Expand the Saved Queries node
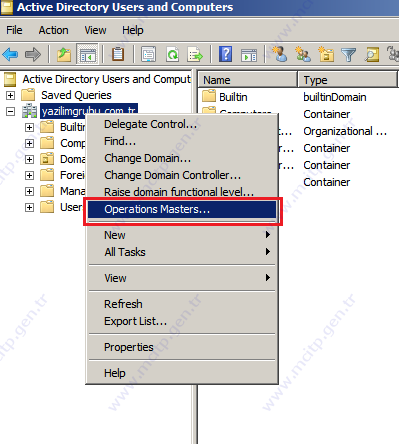The image size is (399, 444). [10, 95]
